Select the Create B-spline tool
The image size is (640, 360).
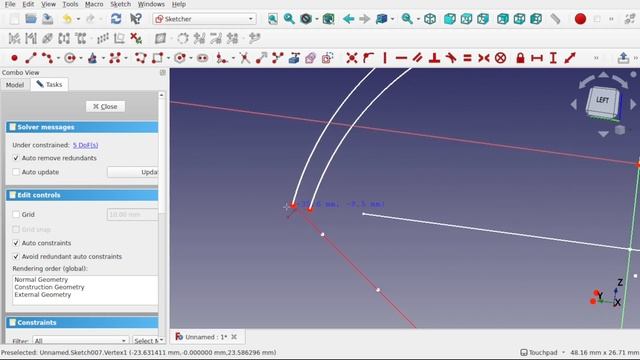[x=115, y=58]
